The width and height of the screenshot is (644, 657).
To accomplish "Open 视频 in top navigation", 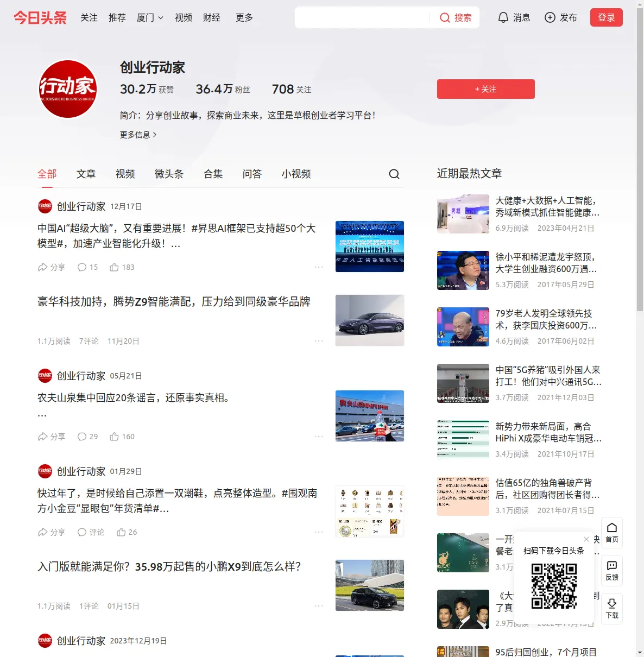I will pyautogui.click(x=184, y=17).
